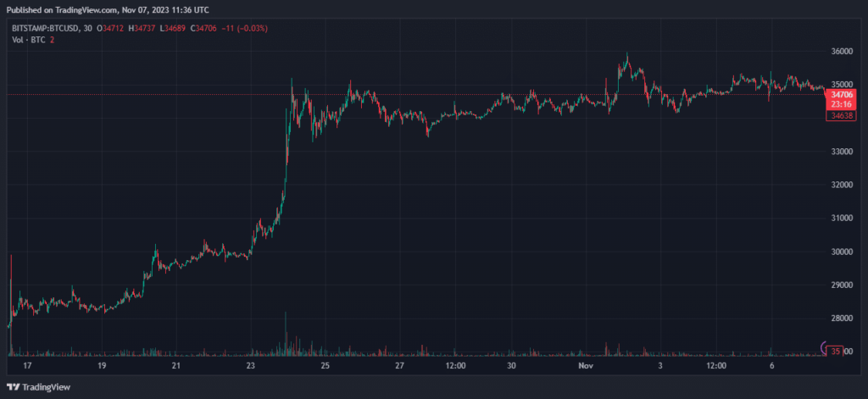Click the red volume value 35 label
Screen dimensions: 868x399
click(837, 351)
